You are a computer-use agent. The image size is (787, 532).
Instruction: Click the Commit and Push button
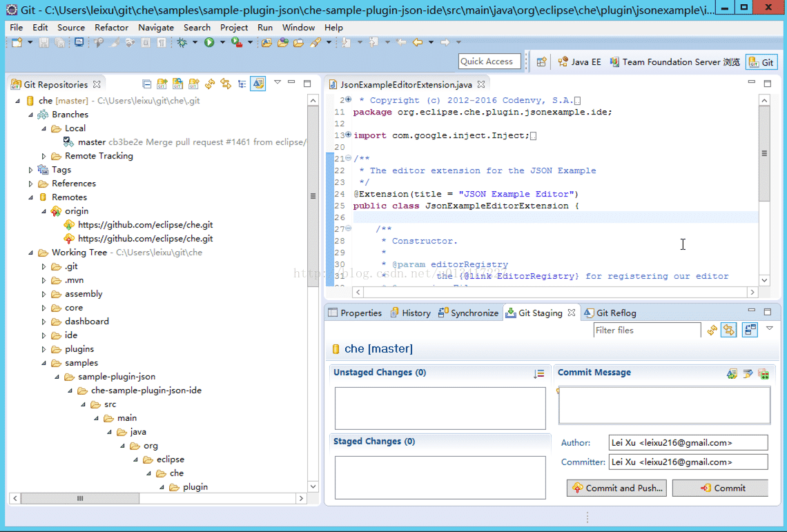[x=616, y=488]
